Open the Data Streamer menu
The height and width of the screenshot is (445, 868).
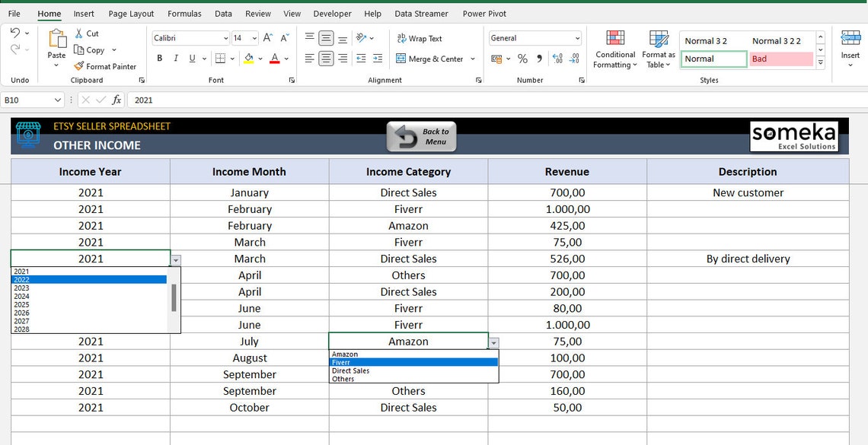[x=423, y=13]
